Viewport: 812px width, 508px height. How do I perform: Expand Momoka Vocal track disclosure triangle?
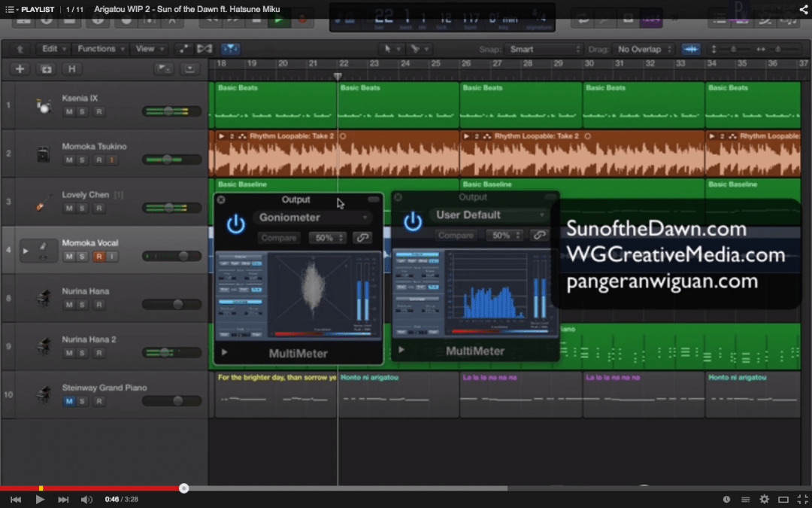pyautogui.click(x=25, y=251)
